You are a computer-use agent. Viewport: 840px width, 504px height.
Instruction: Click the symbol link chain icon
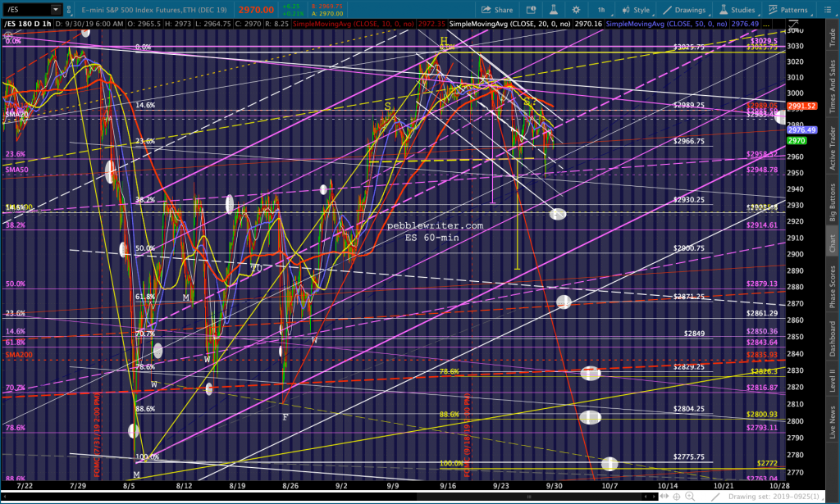69,10
